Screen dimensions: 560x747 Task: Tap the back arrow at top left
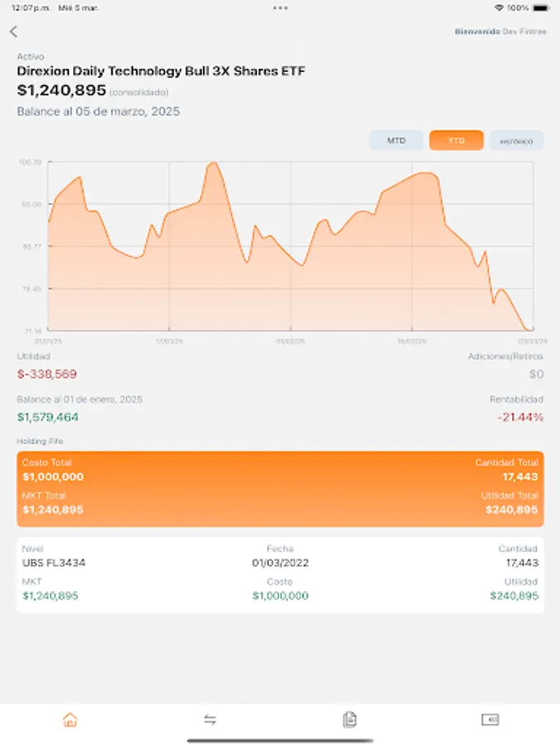(x=14, y=32)
